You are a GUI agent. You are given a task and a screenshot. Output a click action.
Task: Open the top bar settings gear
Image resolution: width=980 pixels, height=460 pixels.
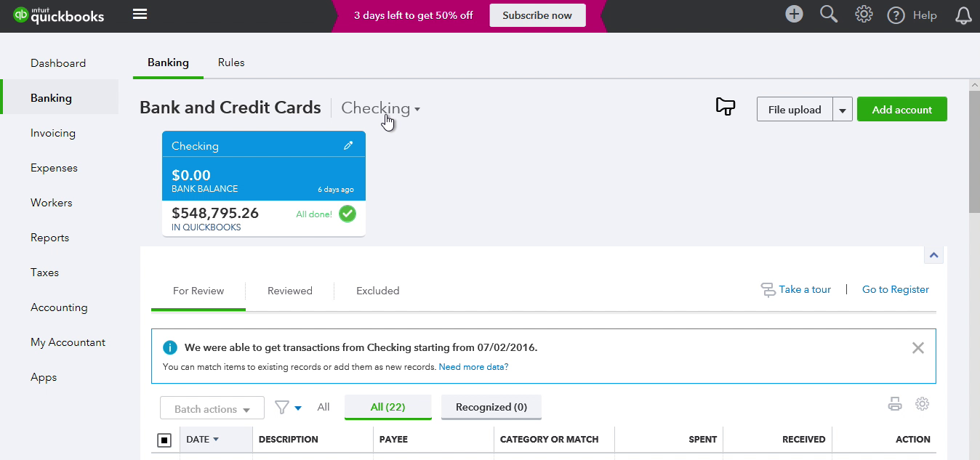pos(864,14)
